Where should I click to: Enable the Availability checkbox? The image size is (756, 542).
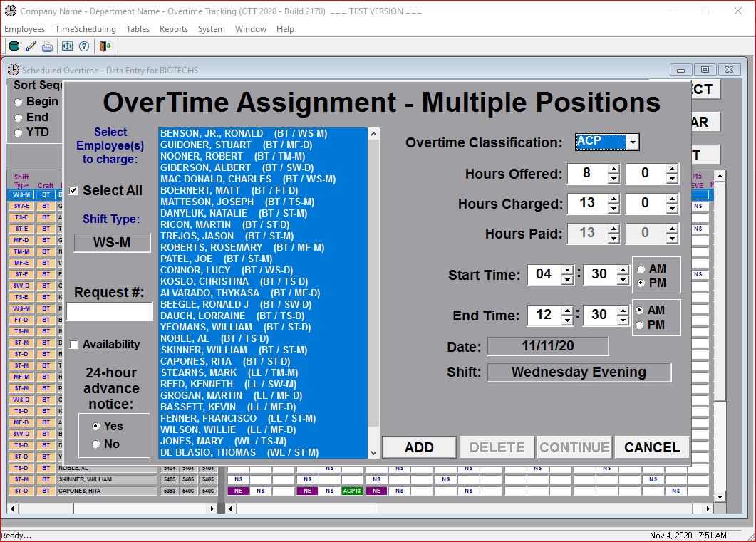click(x=74, y=345)
